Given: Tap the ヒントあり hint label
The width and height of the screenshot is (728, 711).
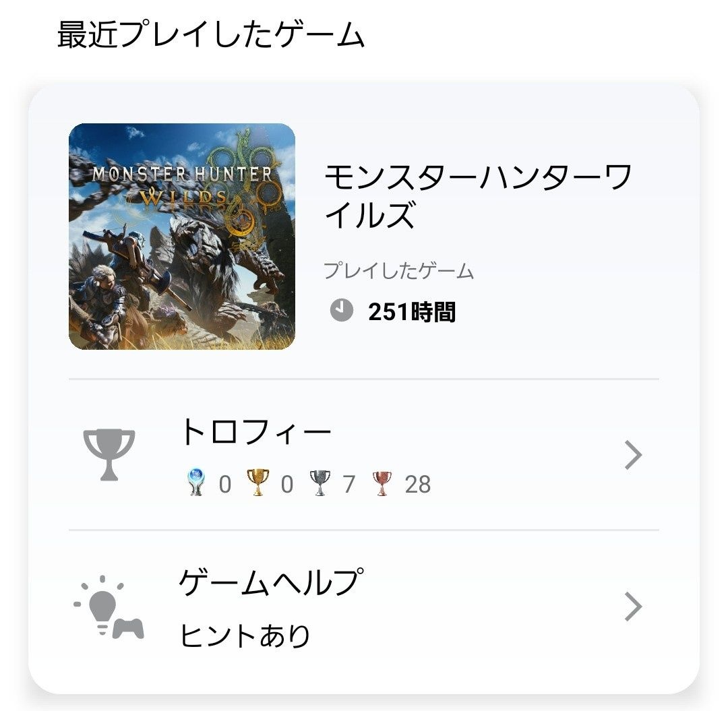Looking at the screenshot, I should [245, 636].
